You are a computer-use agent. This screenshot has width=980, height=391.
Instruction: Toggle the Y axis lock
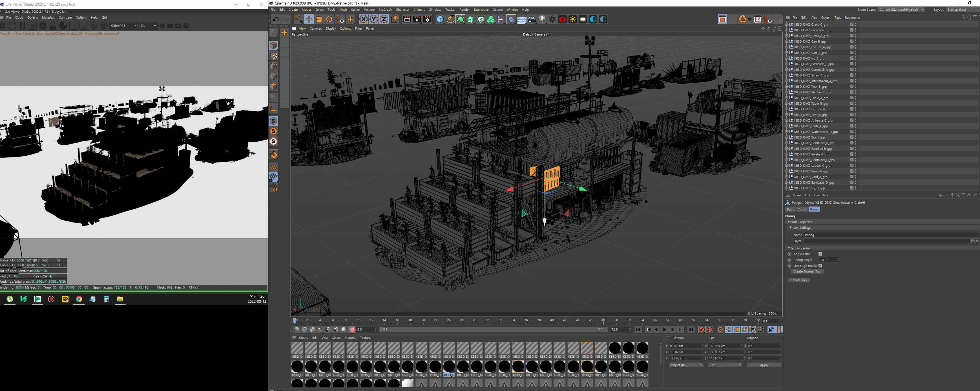(373, 19)
